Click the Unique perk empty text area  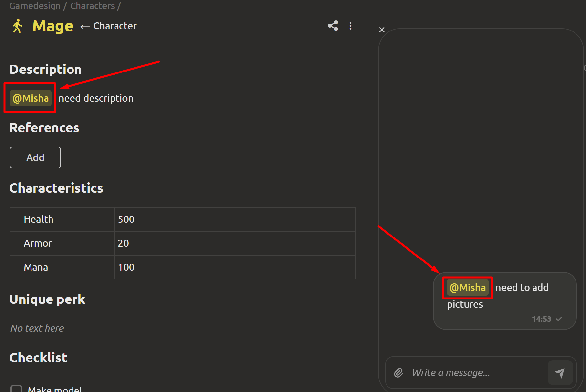pyautogui.click(x=37, y=328)
